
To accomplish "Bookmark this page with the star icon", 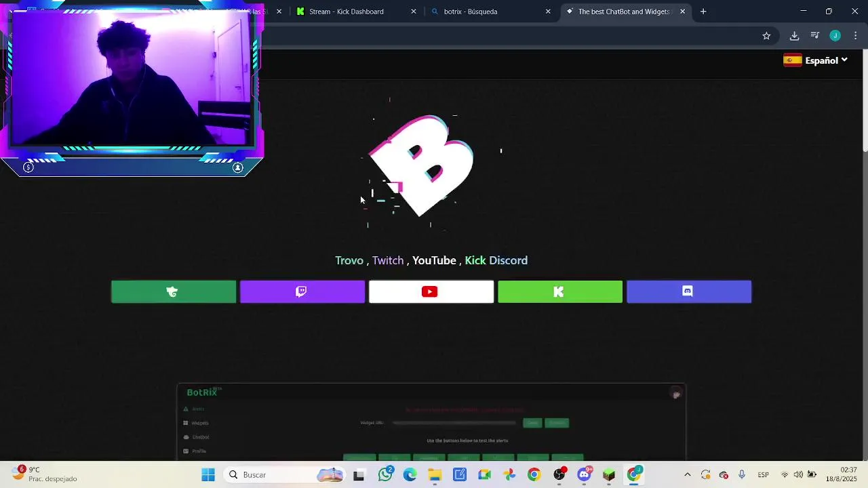I will click(x=766, y=36).
